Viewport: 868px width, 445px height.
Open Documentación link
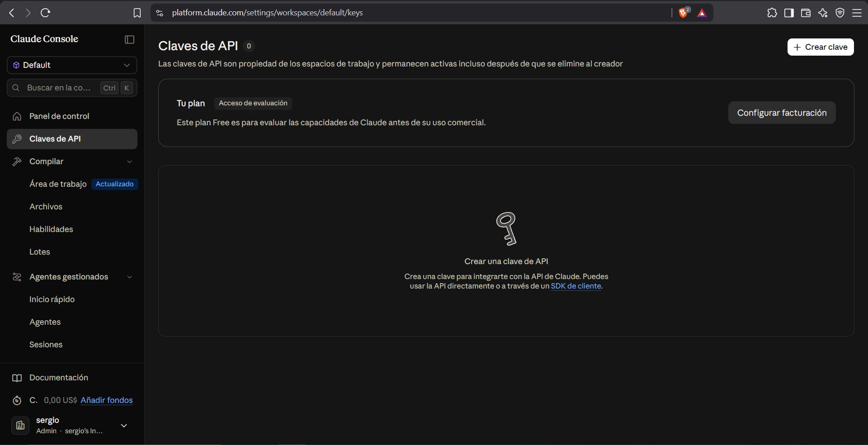[x=59, y=378]
